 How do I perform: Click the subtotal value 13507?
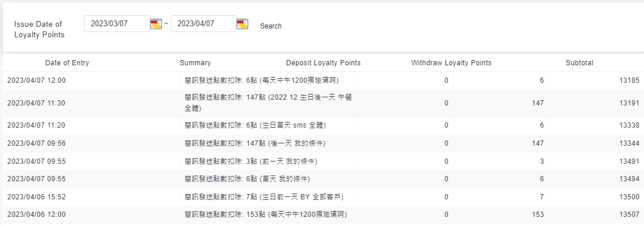pyautogui.click(x=629, y=215)
